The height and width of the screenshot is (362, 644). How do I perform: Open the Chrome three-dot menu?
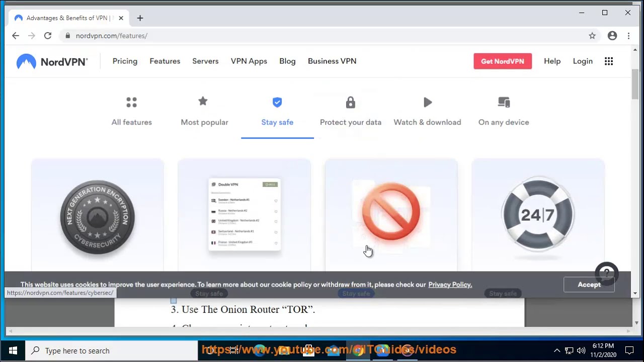[628, 36]
